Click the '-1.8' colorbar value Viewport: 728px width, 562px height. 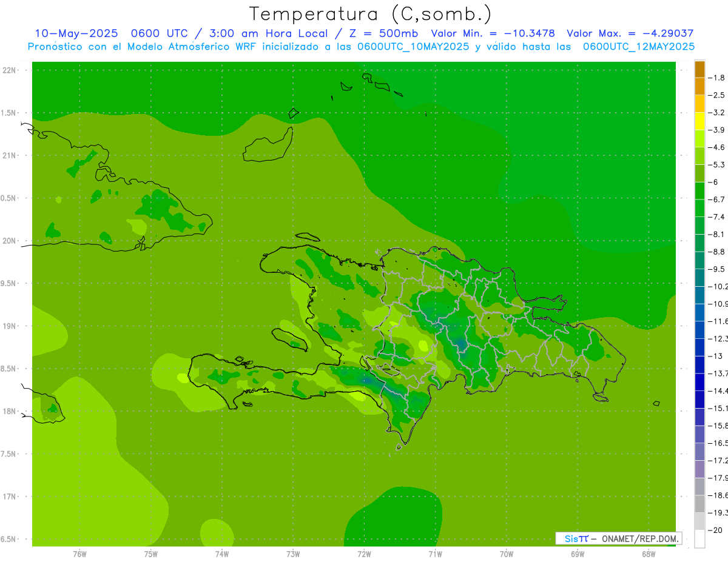pos(717,78)
